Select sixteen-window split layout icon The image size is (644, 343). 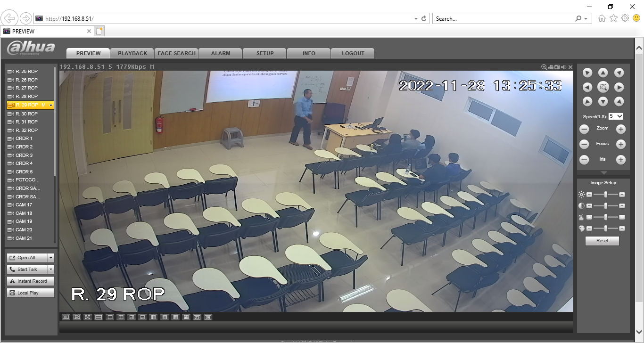tap(175, 317)
